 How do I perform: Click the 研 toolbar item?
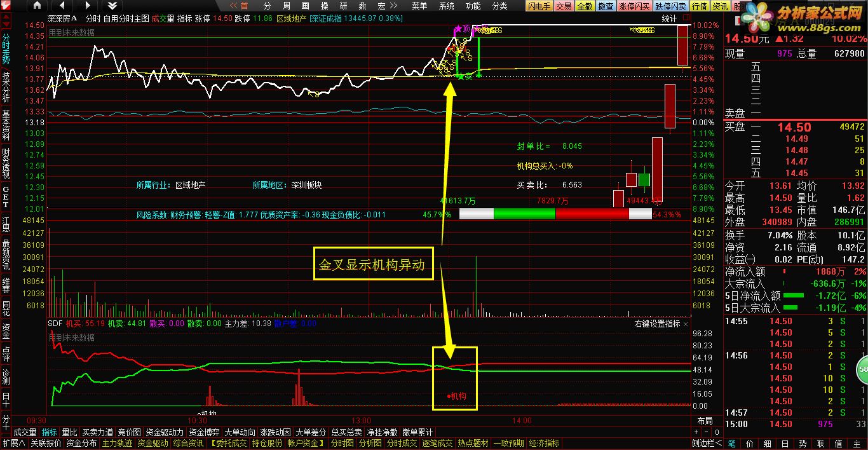pyautogui.click(x=344, y=6)
